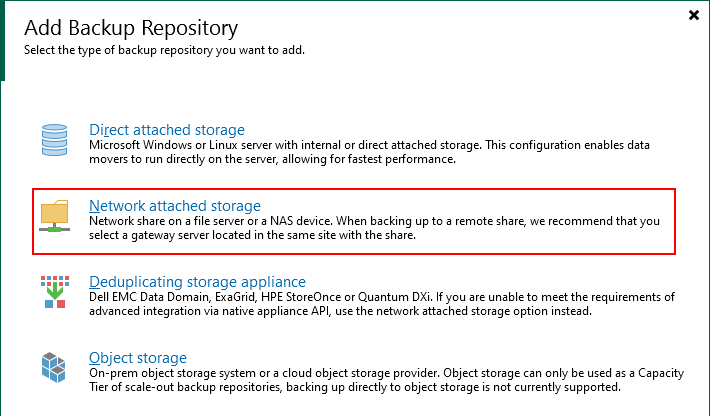Image resolution: width=710 pixels, height=416 pixels.
Task: Click the Deduplicating storage appliance icon
Action: pos(54,292)
